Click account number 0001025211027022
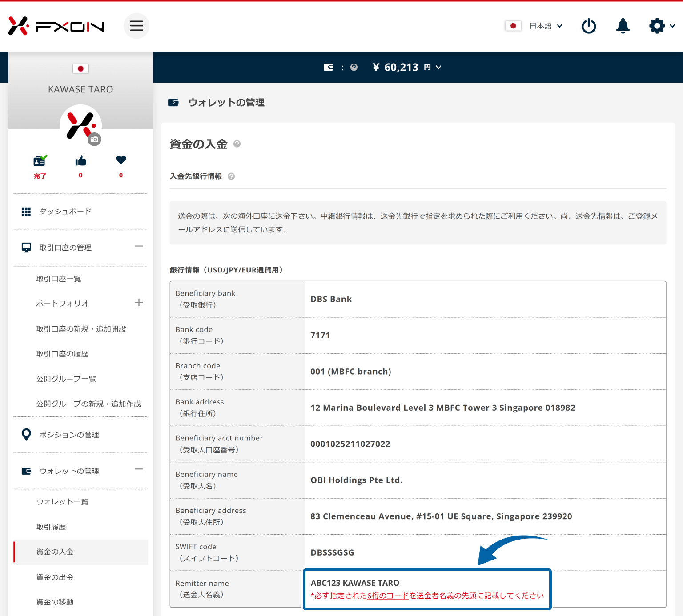The height and width of the screenshot is (616, 683). click(x=350, y=444)
